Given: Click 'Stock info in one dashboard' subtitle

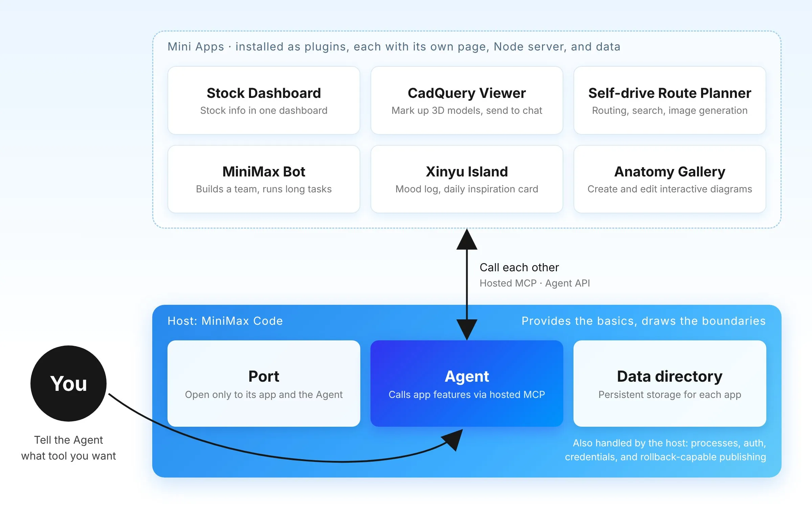Looking at the screenshot, I should click(264, 110).
